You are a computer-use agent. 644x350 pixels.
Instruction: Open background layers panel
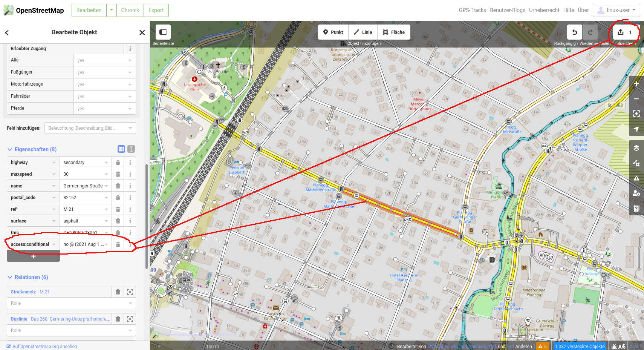(636, 148)
